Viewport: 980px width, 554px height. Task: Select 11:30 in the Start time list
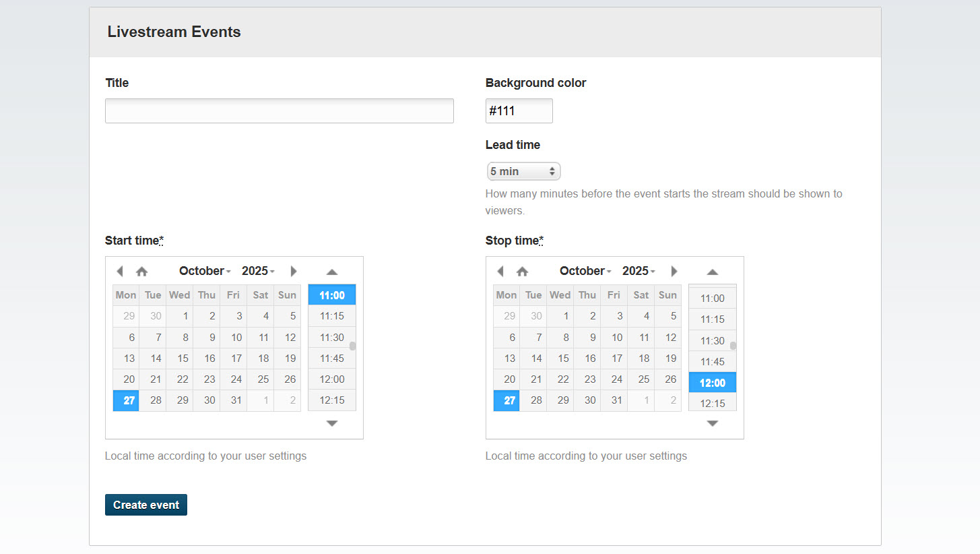click(x=332, y=337)
